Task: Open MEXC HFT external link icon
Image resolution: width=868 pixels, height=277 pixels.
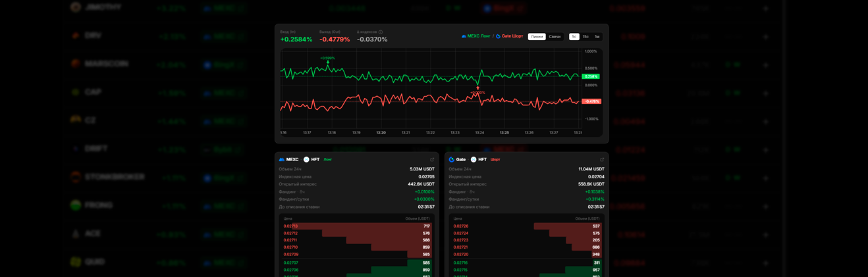Action: (432, 160)
